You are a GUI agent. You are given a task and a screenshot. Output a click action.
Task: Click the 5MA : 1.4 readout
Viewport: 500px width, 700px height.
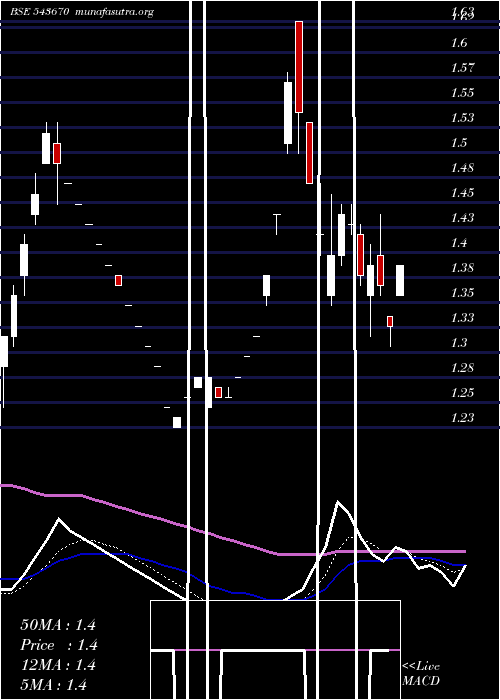(54, 684)
